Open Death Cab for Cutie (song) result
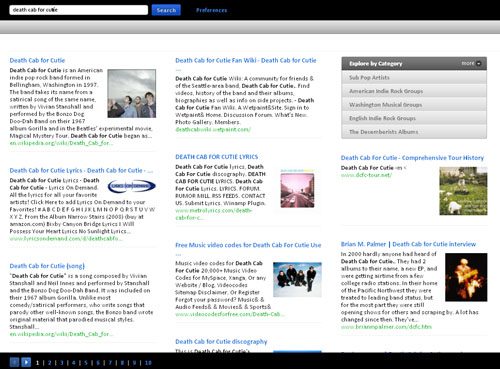The width and height of the screenshot is (500, 369). tap(47, 266)
